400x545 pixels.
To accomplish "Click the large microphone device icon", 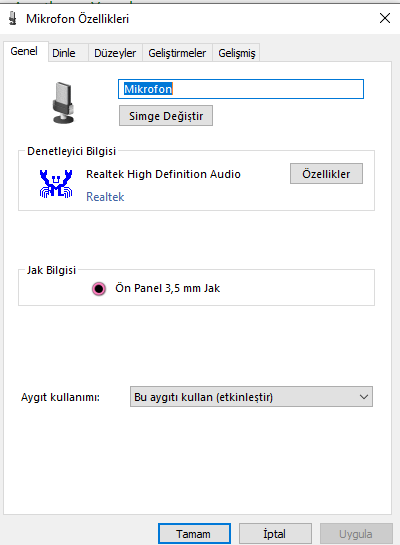I will click(63, 103).
